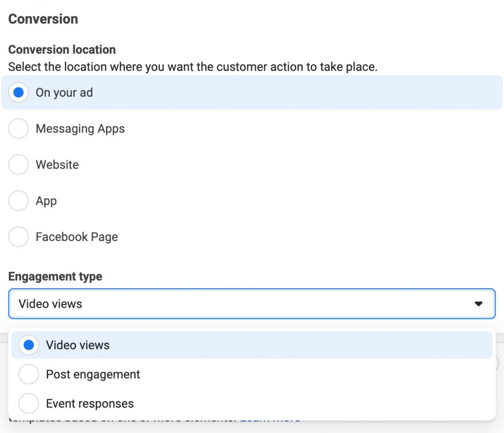Click the 'Conversion' section heading
The image size is (504, 433).
tap(43, 19)
